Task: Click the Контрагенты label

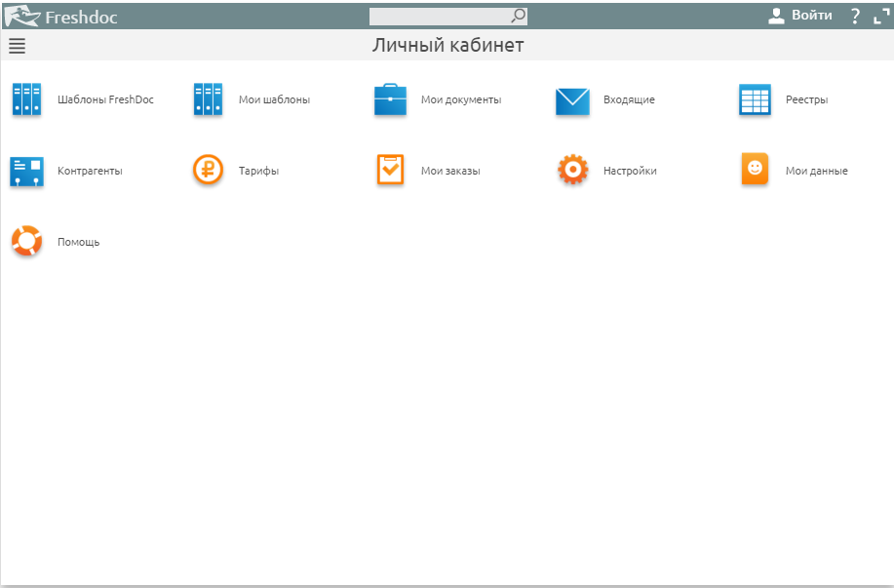Action: tap(90, 171)
